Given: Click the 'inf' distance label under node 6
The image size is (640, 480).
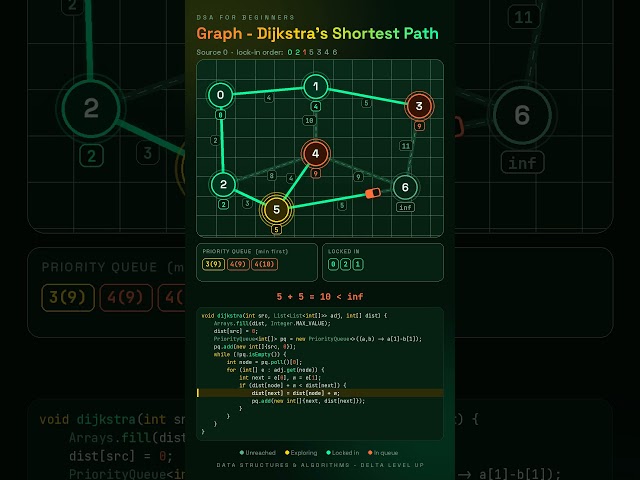Looking at the screenshot, I should [x=405, y=207].
